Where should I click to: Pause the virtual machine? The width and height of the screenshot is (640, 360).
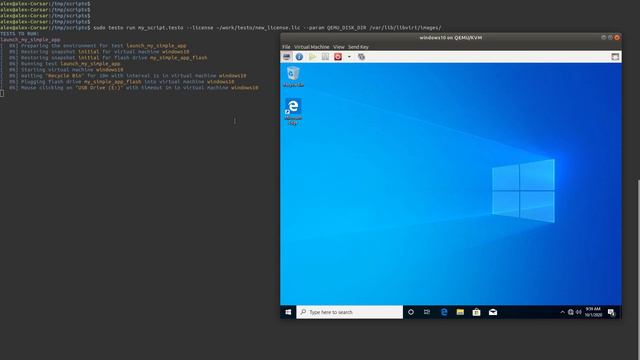tap(325, 57)
